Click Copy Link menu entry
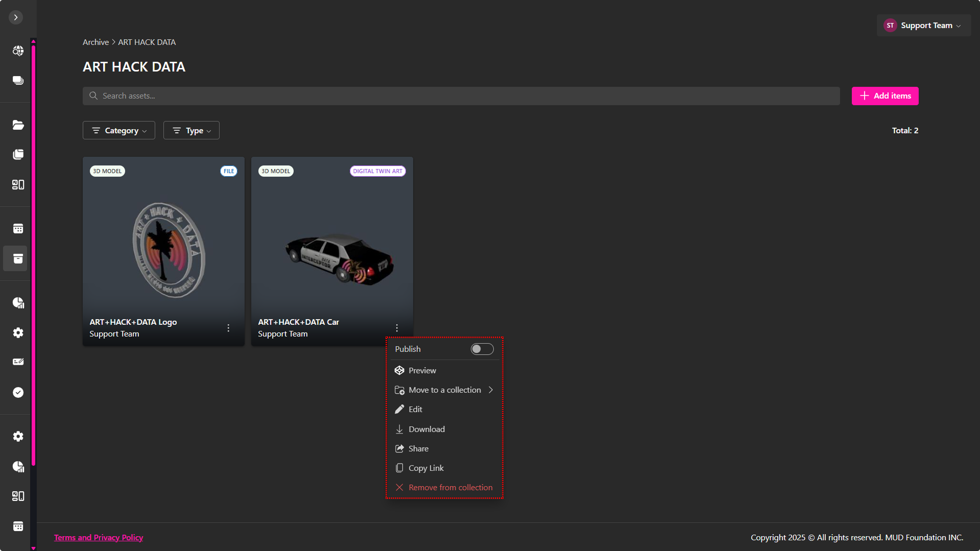This screenshot has height=551, width=980. coord(425,468)
